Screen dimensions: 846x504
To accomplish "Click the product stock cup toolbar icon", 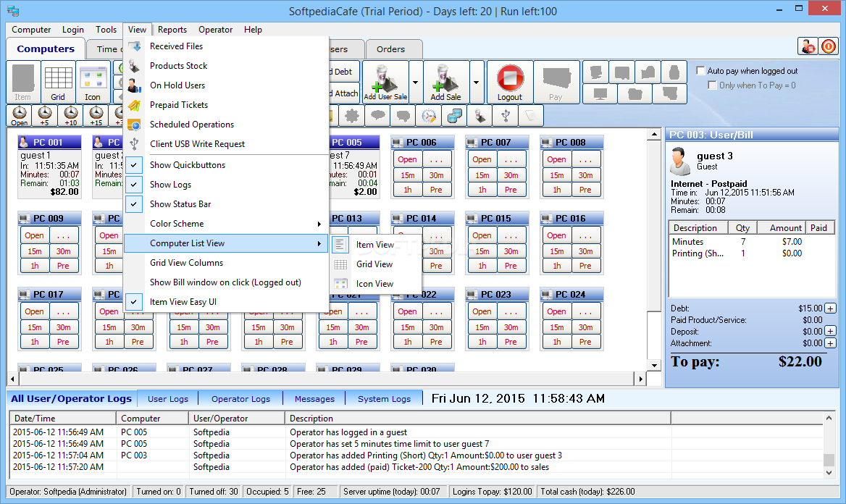I will tap(480, 115).
